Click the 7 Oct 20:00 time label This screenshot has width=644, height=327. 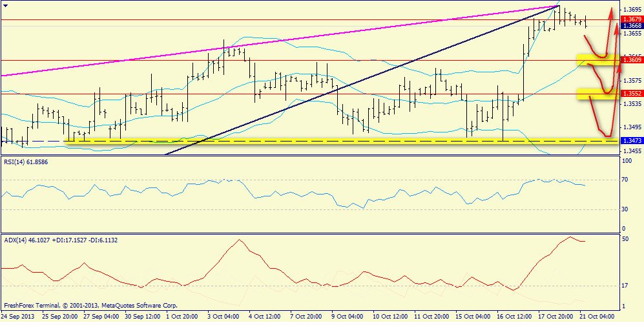click(x=305, y=317)
